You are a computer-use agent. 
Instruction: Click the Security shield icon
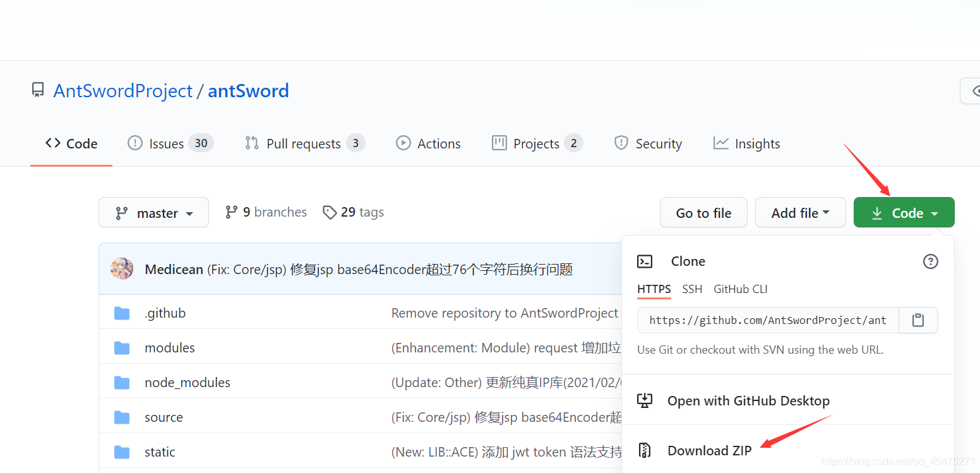click(x=621, y=143)
